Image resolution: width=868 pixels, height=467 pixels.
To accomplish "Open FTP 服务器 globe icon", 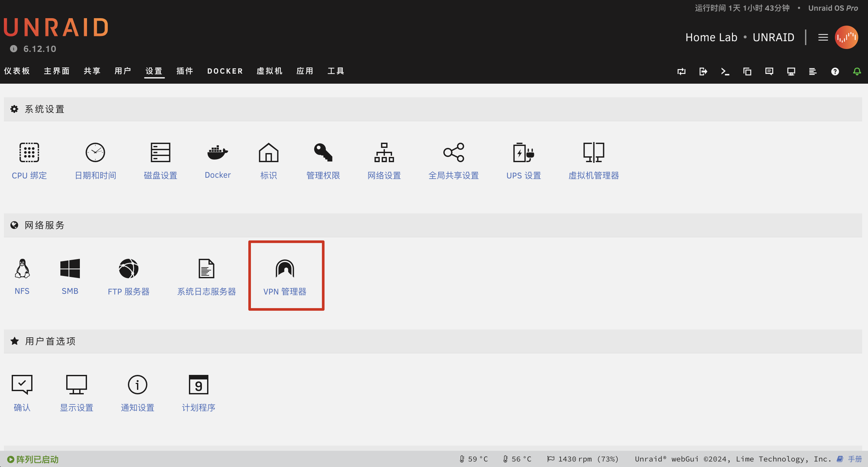I will click(128, 269).
